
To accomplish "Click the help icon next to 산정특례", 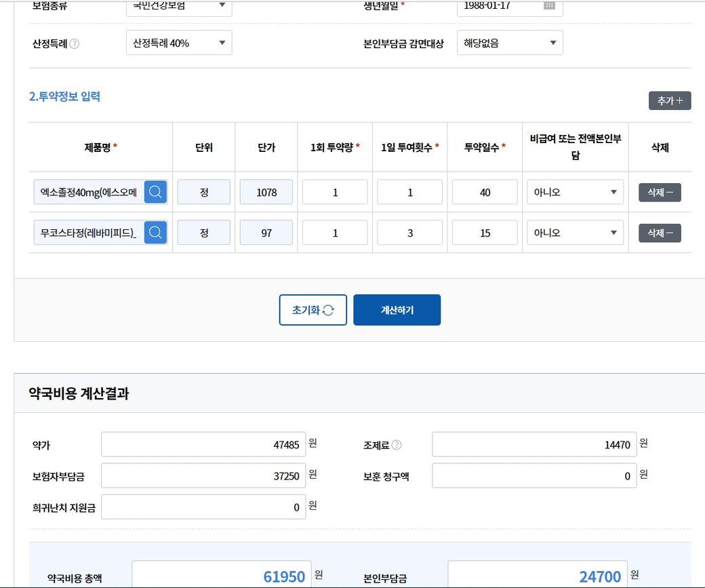I will (x=75, y=43).
